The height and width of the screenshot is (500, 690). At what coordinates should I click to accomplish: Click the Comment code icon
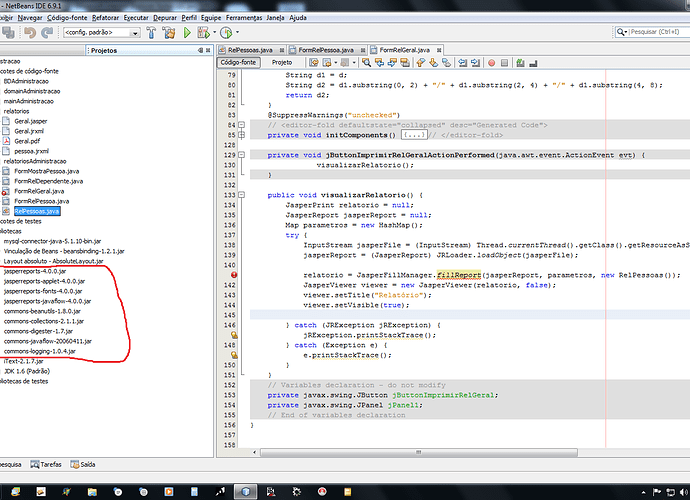pyautogui.click(x=520, y=63)
